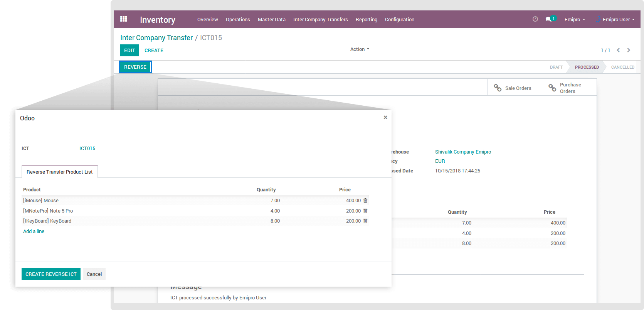Screen dimensions: 644x326
Task: Click the Processed status stage
Action: (x=587, y=67)
